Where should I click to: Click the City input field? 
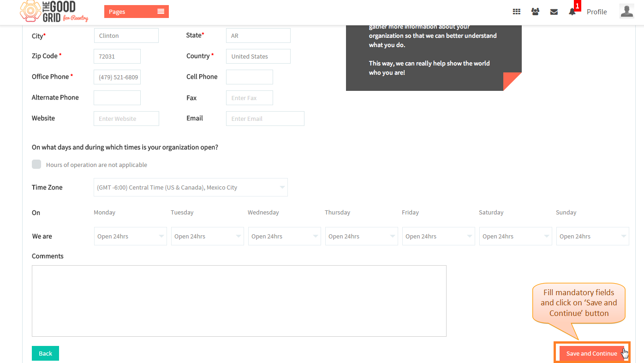point(126,36)
